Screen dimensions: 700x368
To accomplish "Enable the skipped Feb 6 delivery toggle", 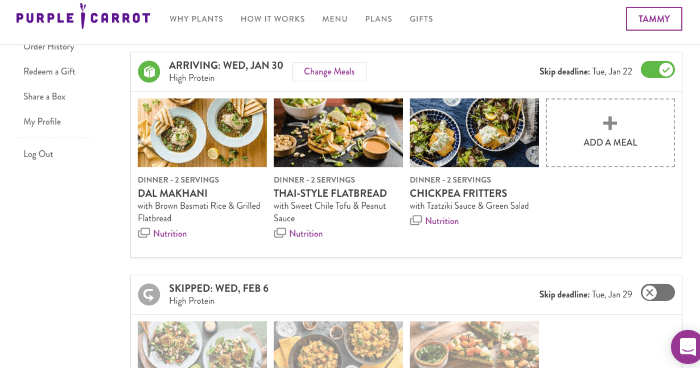I will click(x=658, y=293).
